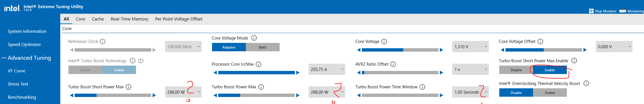Decrease Core Voltage Offset with left arrow
Viewport: 644px width, 104px height.
tap(502, 50)
